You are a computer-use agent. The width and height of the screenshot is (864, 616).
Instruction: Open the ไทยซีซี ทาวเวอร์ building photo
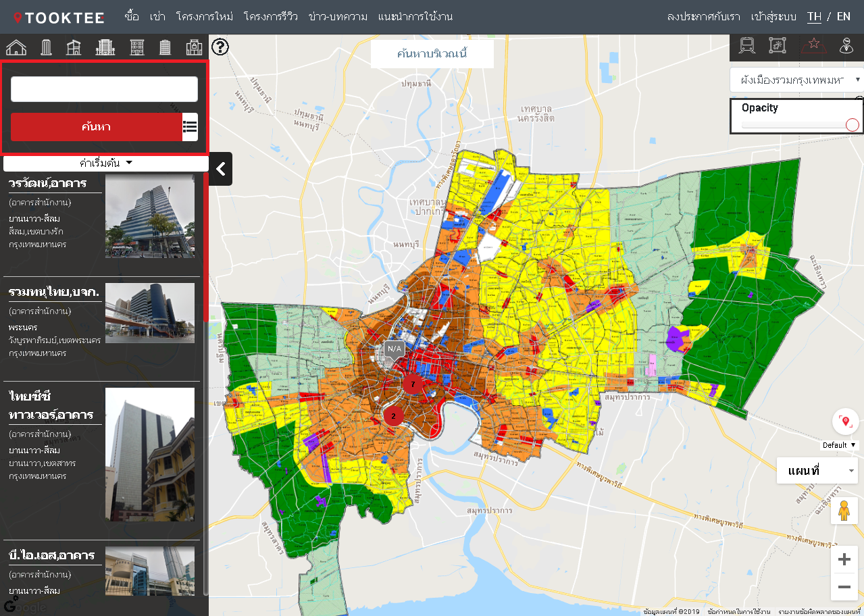point(150,454)
